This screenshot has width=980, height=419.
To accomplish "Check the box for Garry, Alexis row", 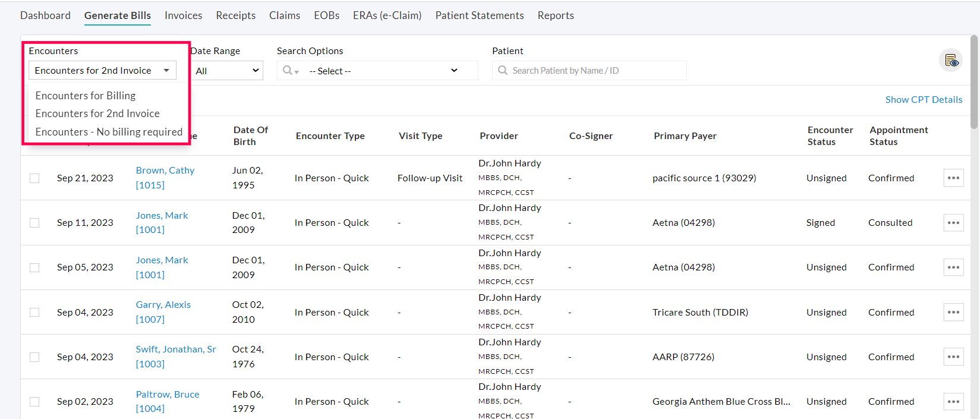I will (x=34, y=313).
